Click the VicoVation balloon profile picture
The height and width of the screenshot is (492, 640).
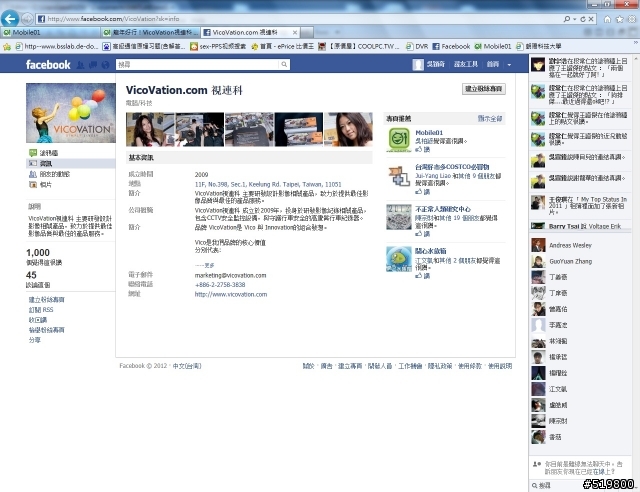point(71,113)
